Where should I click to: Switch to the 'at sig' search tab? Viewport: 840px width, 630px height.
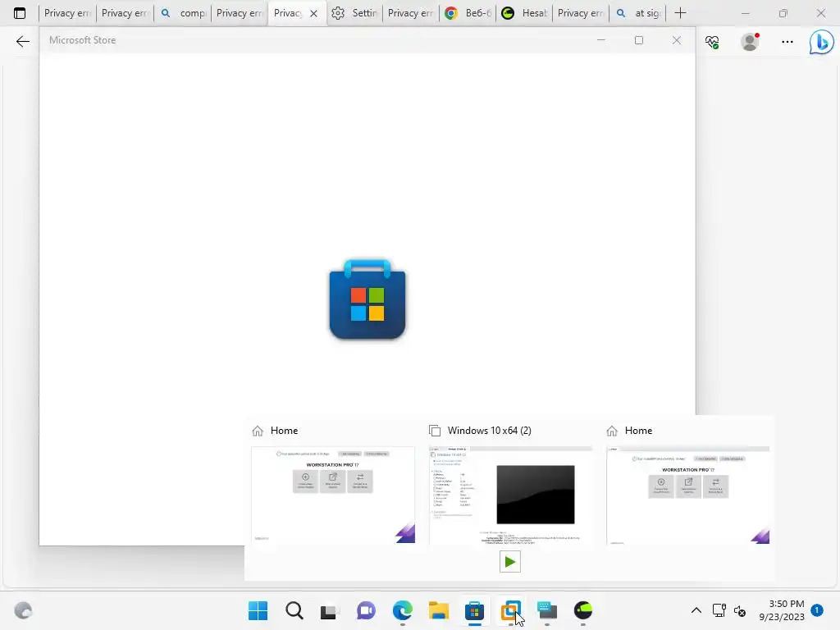click(x=638, y=13)
